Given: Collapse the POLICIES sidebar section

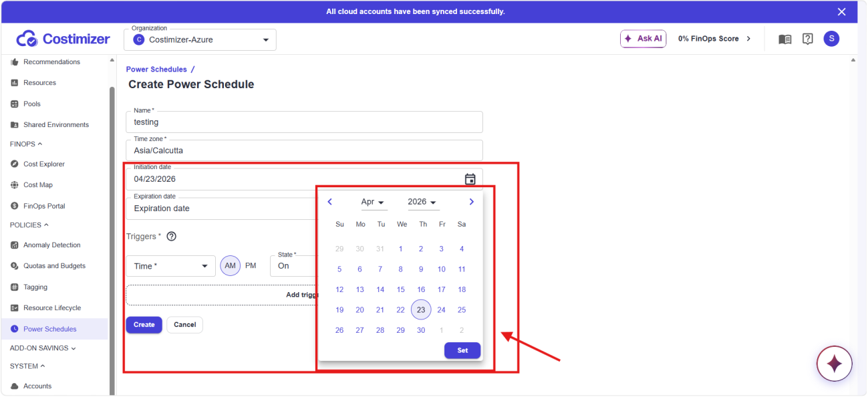Looking at the screenshot, I should point(29,225).
